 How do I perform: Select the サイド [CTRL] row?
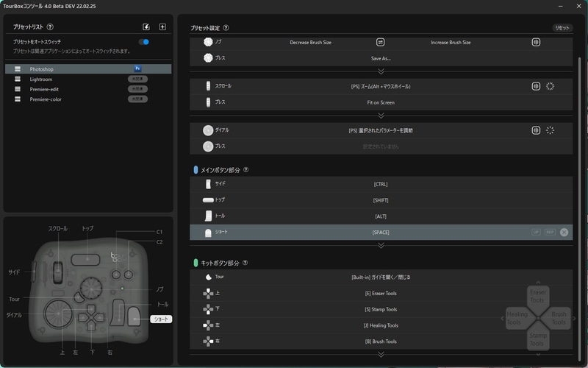tap(381, 184)
